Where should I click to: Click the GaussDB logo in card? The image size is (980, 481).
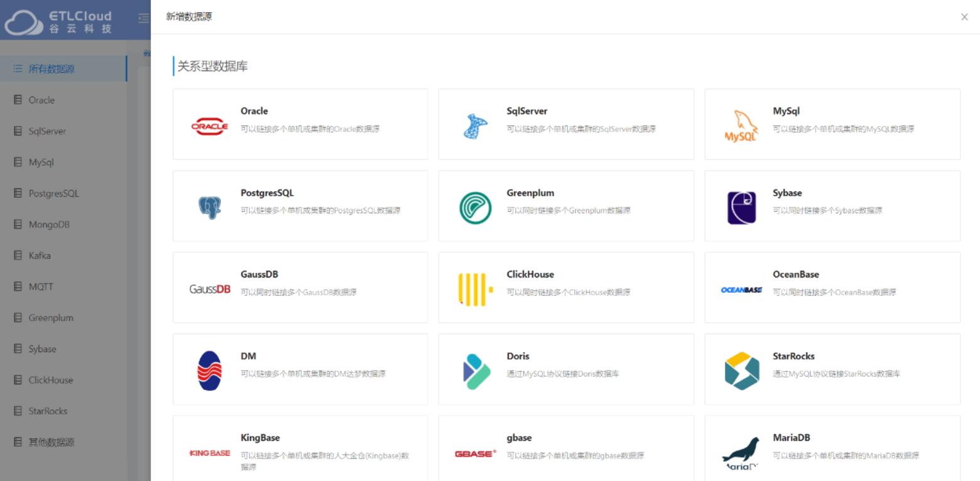pos(210,289)
